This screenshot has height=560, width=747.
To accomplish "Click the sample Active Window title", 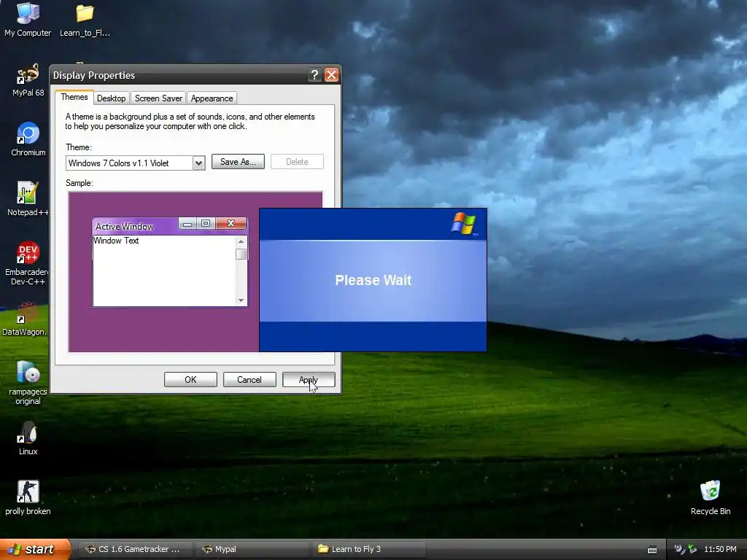I will (x=124, y=227).
